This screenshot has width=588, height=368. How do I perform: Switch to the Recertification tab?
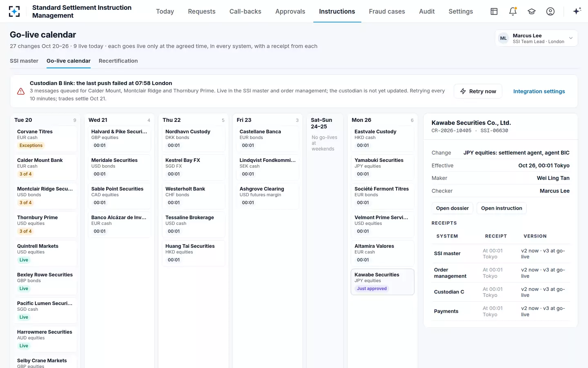tap(118, 61)
